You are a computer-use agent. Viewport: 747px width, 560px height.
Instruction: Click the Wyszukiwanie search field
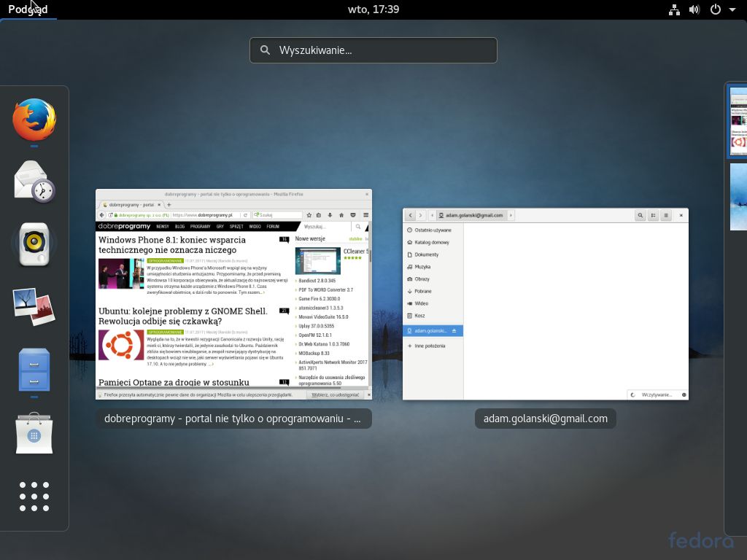tap(373, 50)
